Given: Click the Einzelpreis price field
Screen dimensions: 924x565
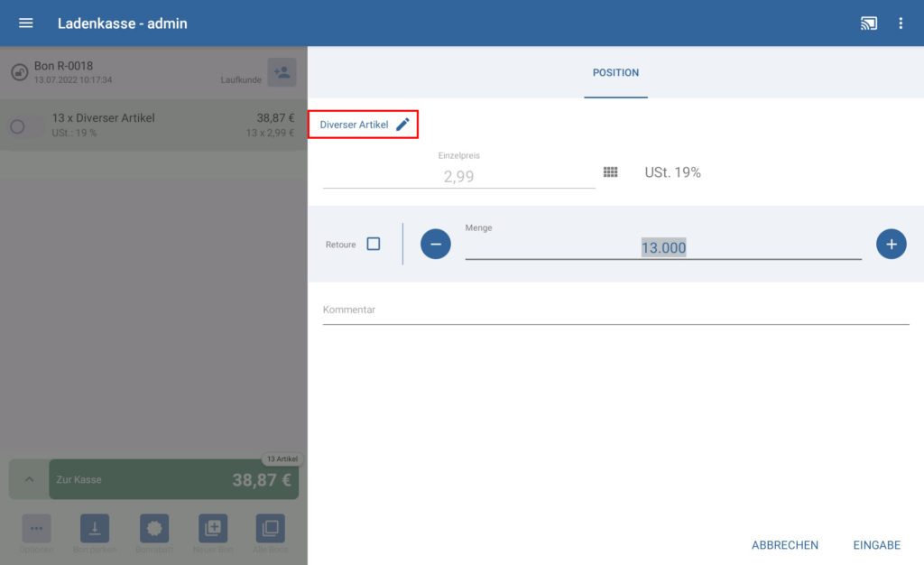Looking at the screenshot, I should coord(458,176).
